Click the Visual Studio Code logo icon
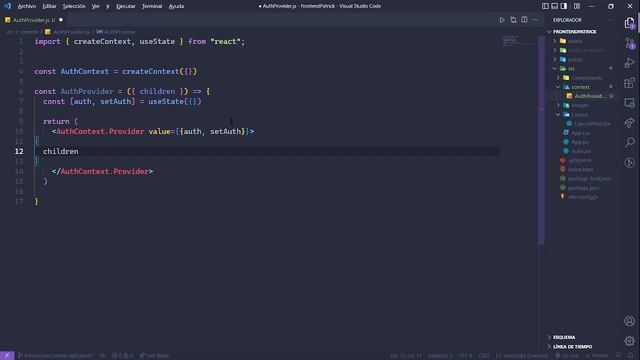Screen dimensions: 640x360 (x=7, y=6)
